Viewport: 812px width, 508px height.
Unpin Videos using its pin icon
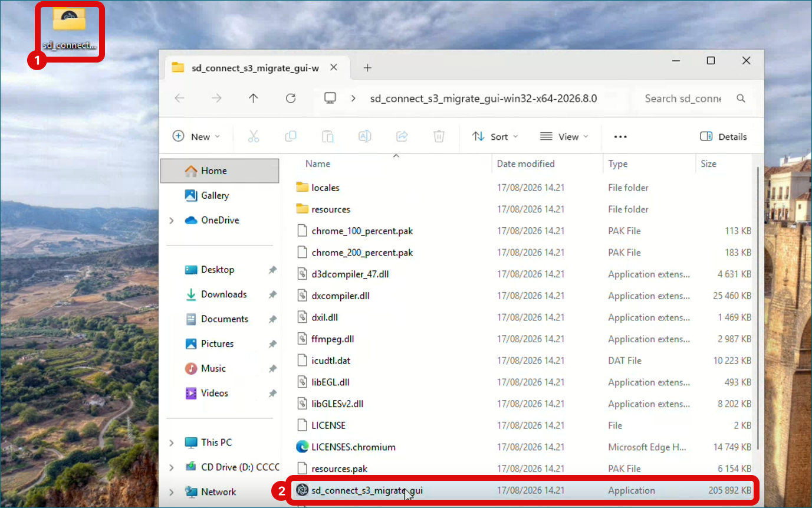click(272, 393)
